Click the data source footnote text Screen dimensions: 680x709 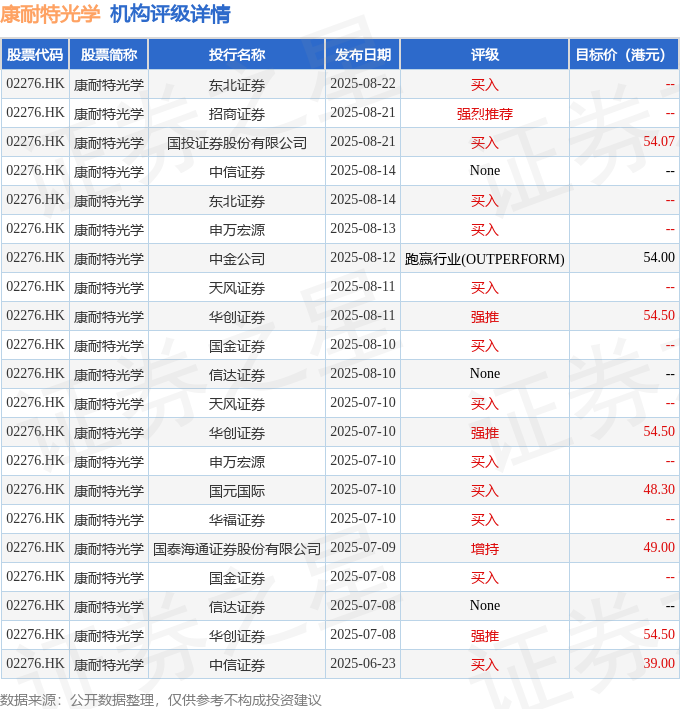point(161,700)
